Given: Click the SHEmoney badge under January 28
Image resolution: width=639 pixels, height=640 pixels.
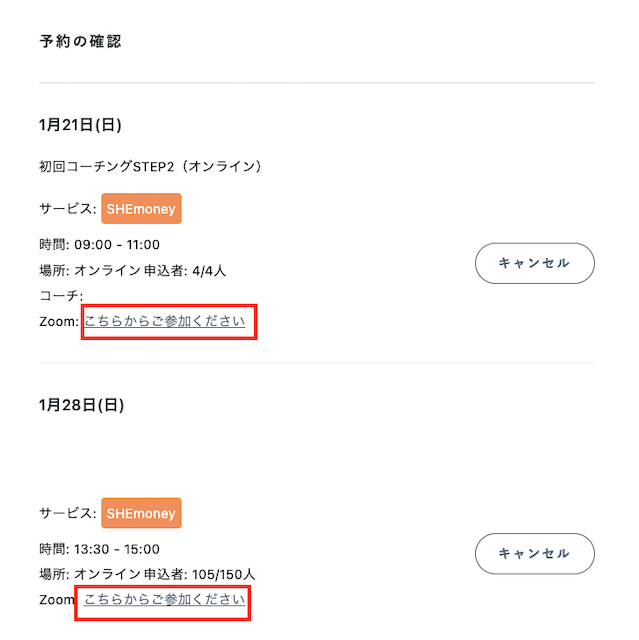Looking at the screenshot, I should [x=141, y=513].
